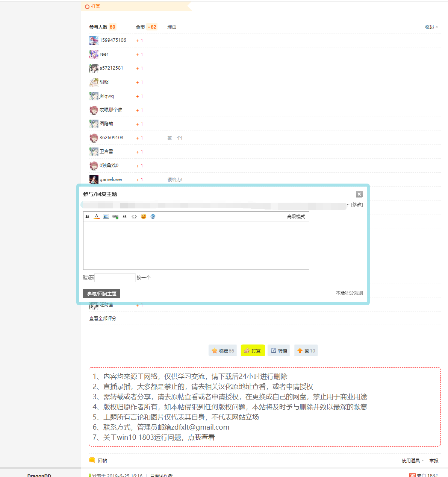The height and width of the screenshot is (477, 448).
Task: Open user 哎喂那个谁 profile link
Action: 111,110
